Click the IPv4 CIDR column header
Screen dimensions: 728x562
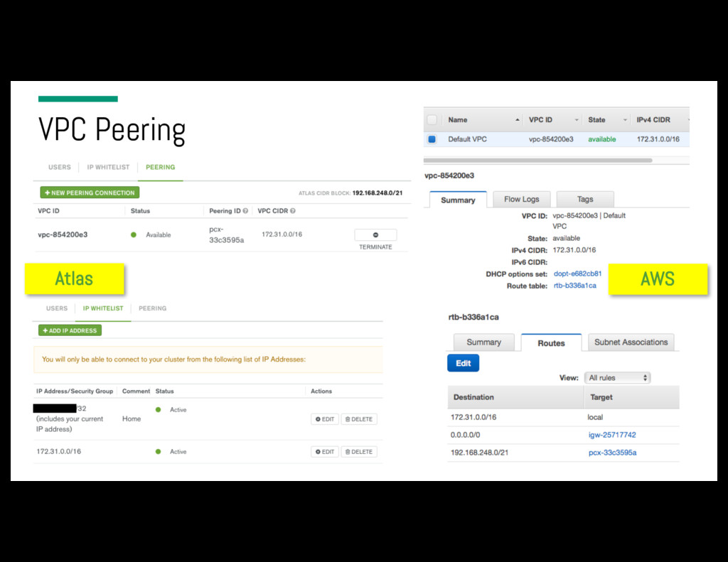coord(653,120)
